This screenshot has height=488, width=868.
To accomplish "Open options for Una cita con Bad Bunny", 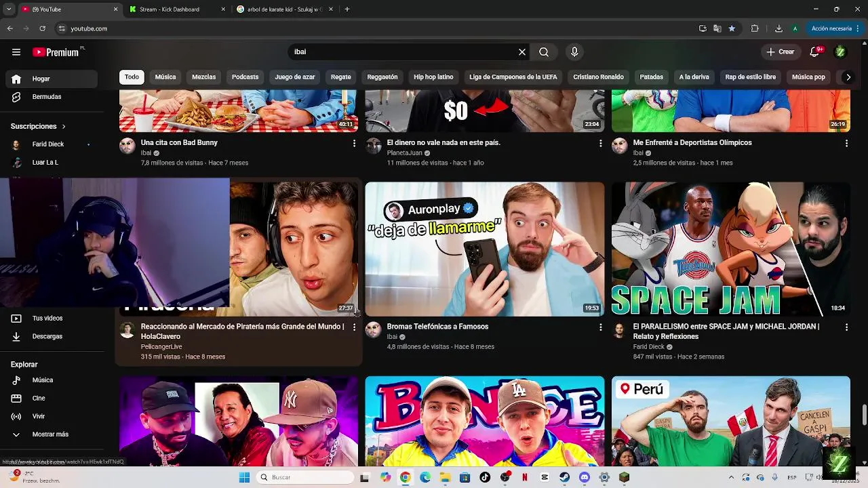I will [354, 144].
